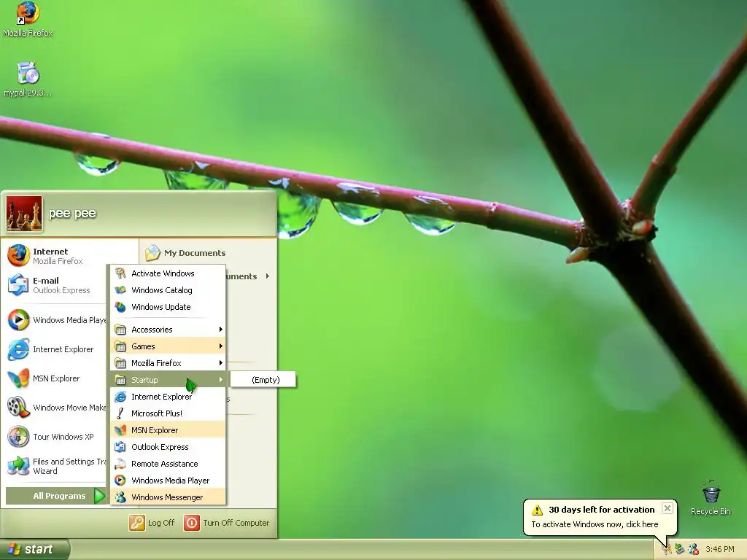Expand the Accessories submenu arrow
This screenshot has width=747, height=560.
pos(220,330)
